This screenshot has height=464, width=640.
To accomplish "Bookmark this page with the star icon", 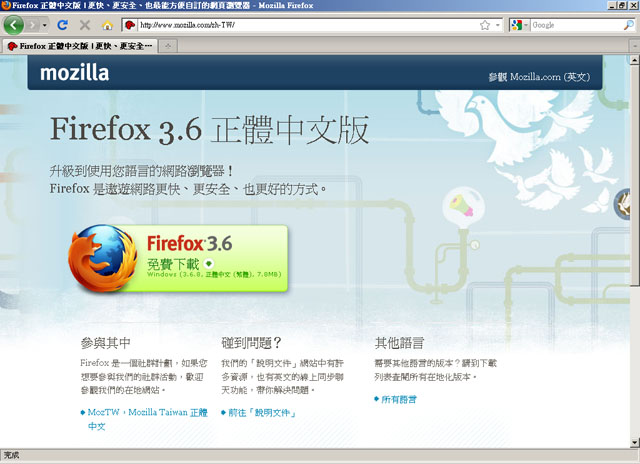I will click(484, 24).
